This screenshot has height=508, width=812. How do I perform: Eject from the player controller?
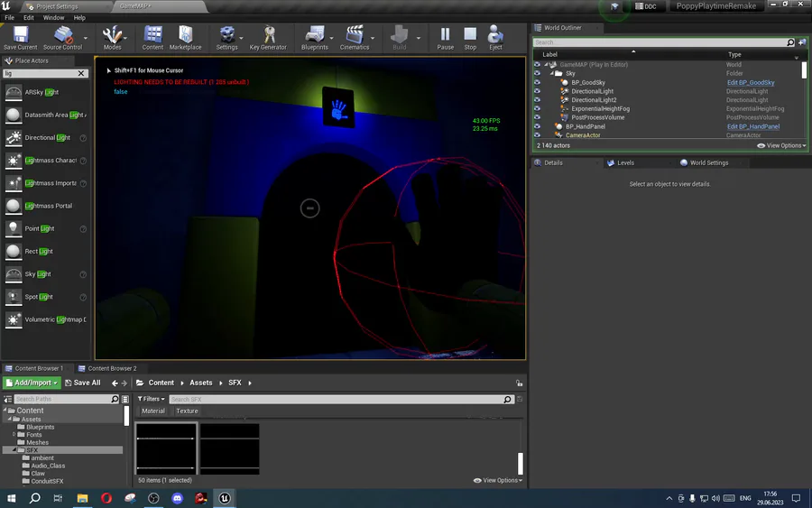pyautogui.click(x=495, y=38)
